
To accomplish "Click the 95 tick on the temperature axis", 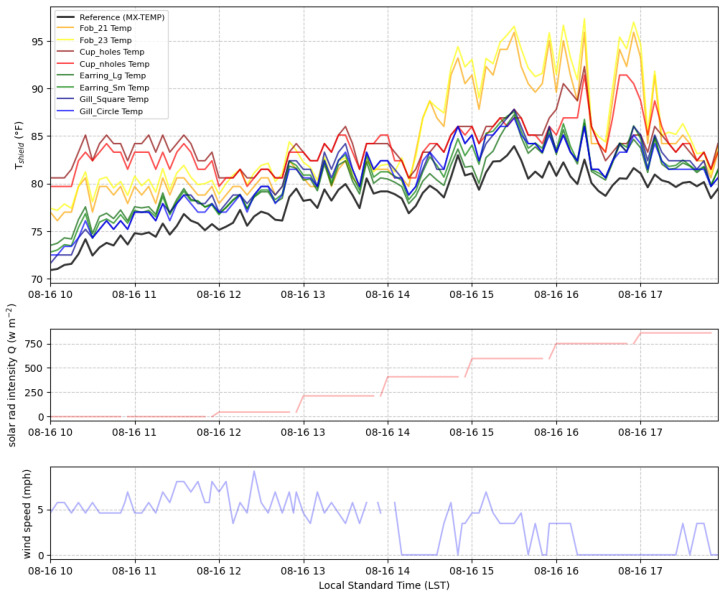I will [38, 42].
